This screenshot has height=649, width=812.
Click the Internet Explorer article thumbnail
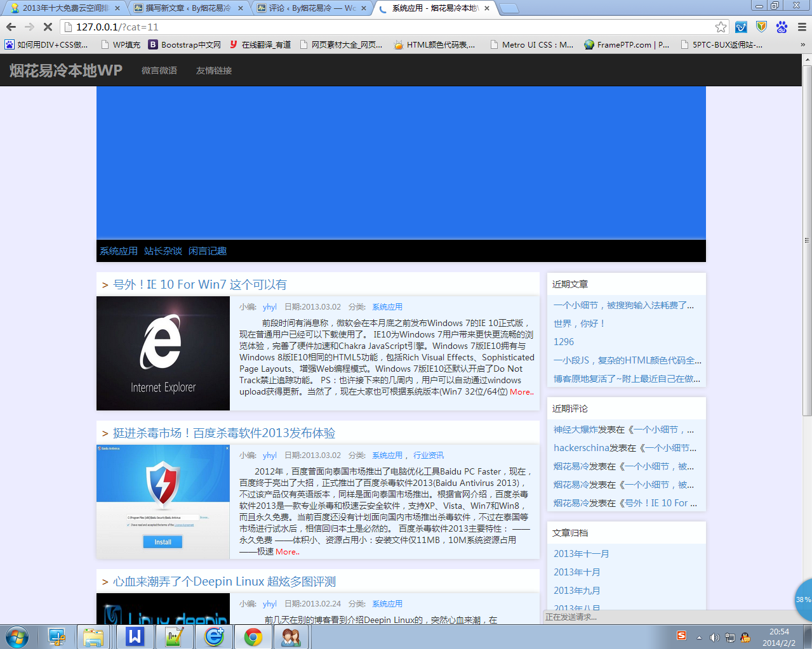[x=163, y=353]
